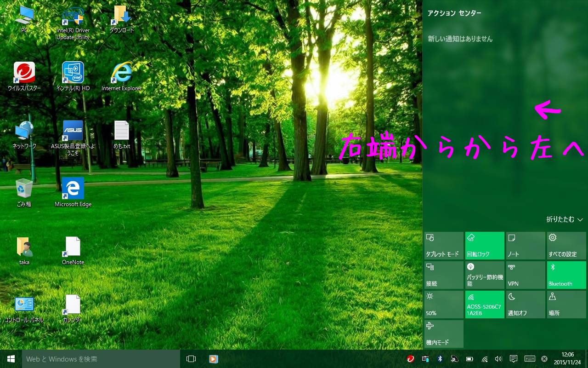Image resolution: width=588 pixels, height=368 pixels.
Task: Open the 接続 connect quick action
Action: click(444, 275)
